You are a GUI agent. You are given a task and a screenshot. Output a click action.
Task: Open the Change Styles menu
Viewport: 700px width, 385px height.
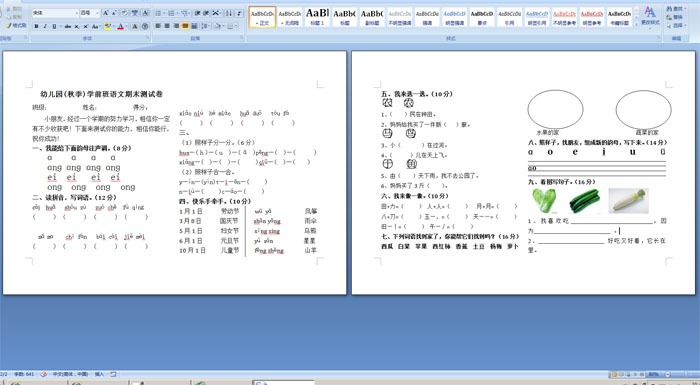tap(650, 17)
